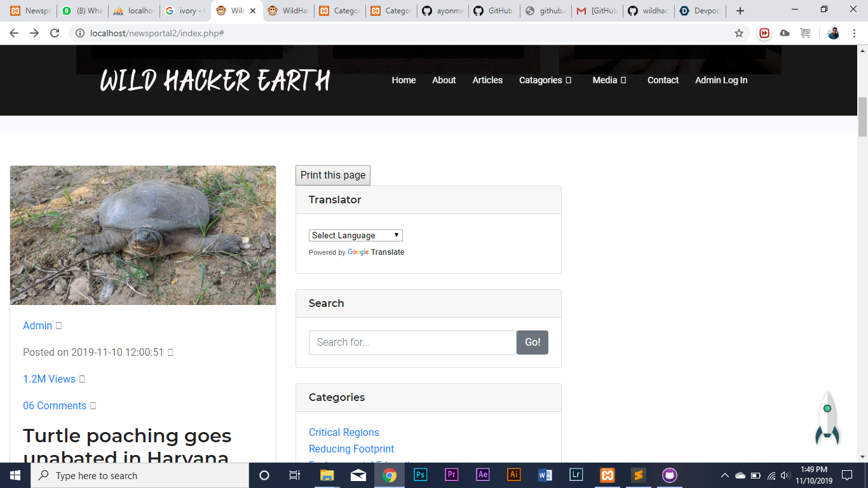
Task: Switch to the ivory Google search tab
Action: point(186,11)
